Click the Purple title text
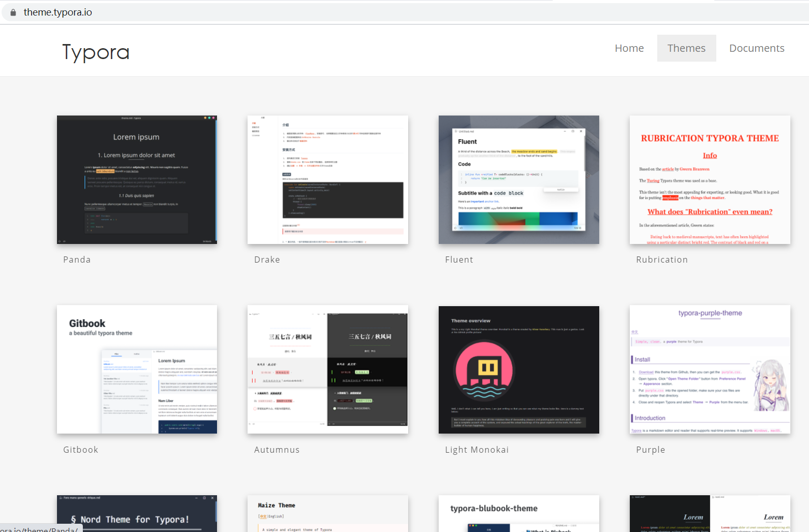Viewport: 809px width, 532px height. pos(651,450)
